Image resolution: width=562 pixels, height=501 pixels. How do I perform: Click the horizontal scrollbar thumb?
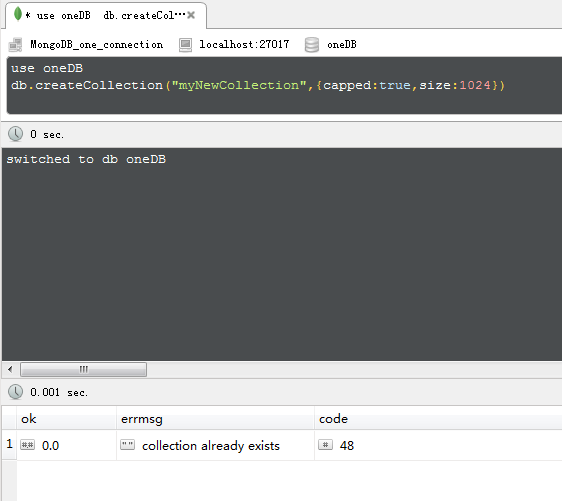tap(84, 369)
